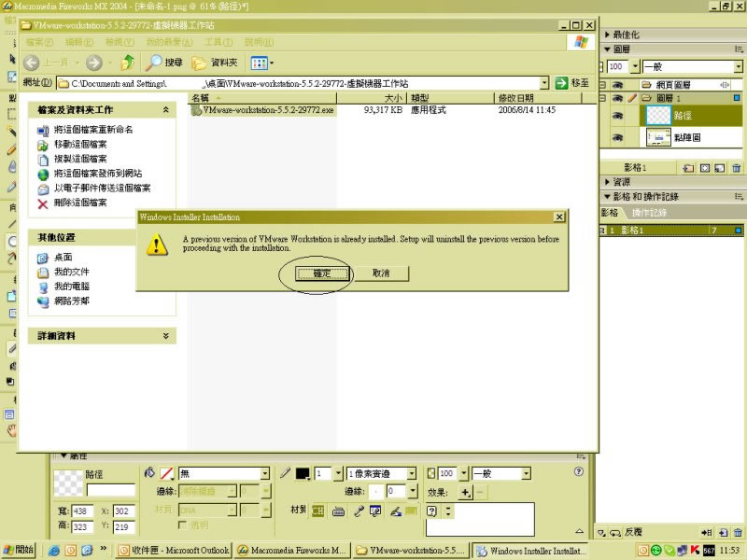The image size is (747, 560).
Task: Click 複製這個檔案 copy file link
Action: tap(80, 159)
